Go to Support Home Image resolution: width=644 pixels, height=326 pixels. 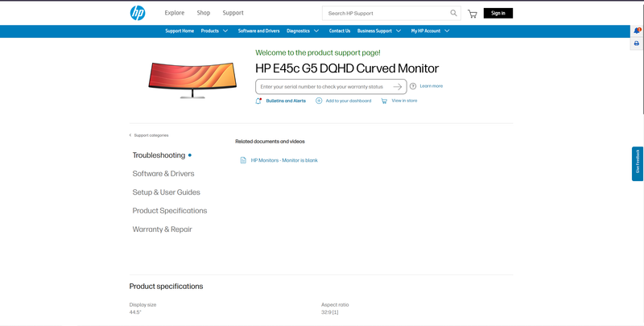point(180,31)
